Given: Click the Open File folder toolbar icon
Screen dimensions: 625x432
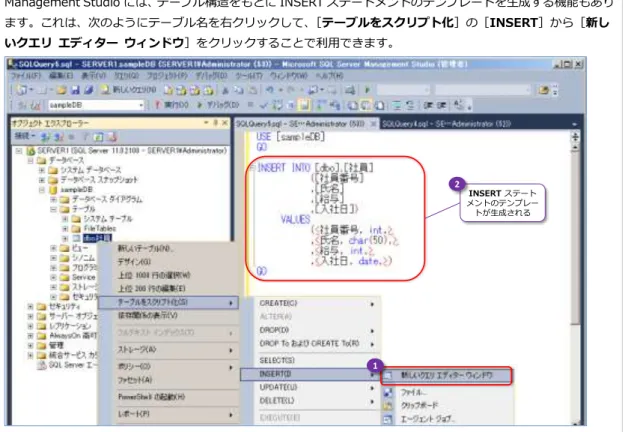Looking at the screenshot, I should point(61,90).
